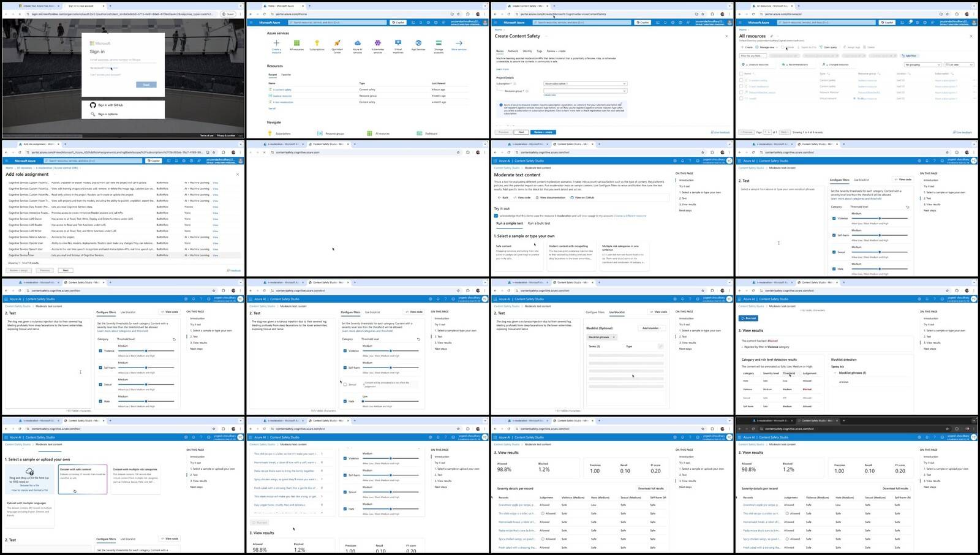Open Virtual machines icon on Azure Home
Image resolution: width=980 pixels, height=555 pixels.
point(398,43)
